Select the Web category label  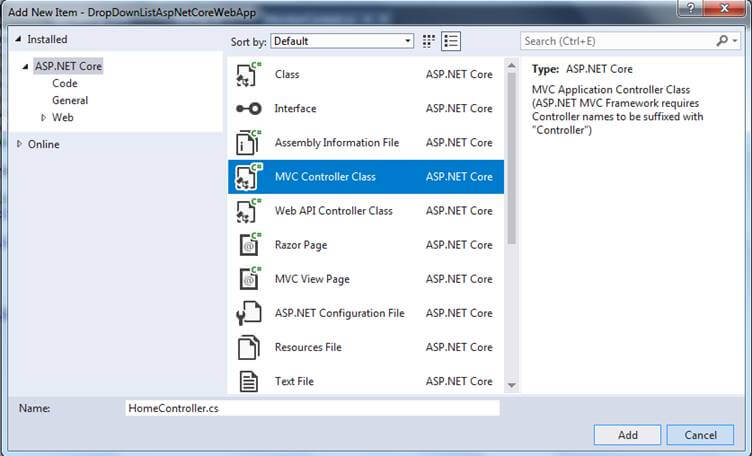pyautogui.click(x=63, y=117)
